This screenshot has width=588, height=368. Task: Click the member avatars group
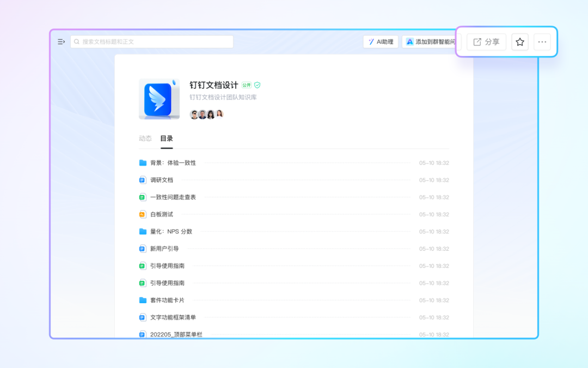(206, 114)
